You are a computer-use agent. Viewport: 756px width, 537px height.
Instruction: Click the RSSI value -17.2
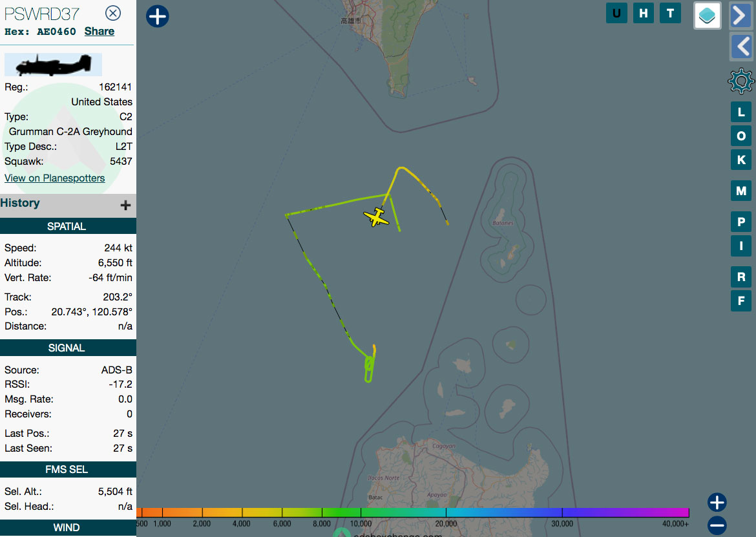pos(121,384)
